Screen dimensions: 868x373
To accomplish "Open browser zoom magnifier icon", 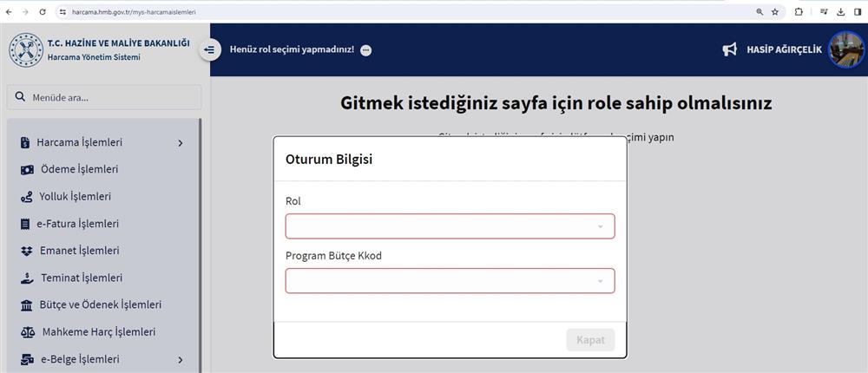I will click(759, 11).
